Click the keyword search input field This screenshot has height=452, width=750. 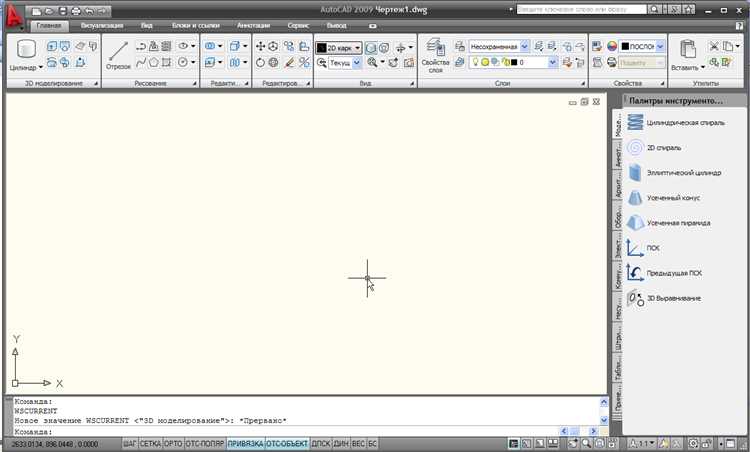(581, 10)
